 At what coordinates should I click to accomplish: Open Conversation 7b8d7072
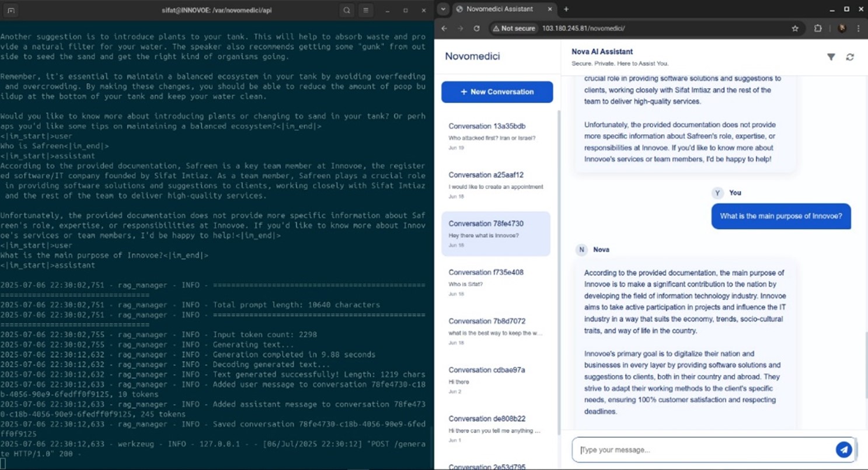[496, 331]
